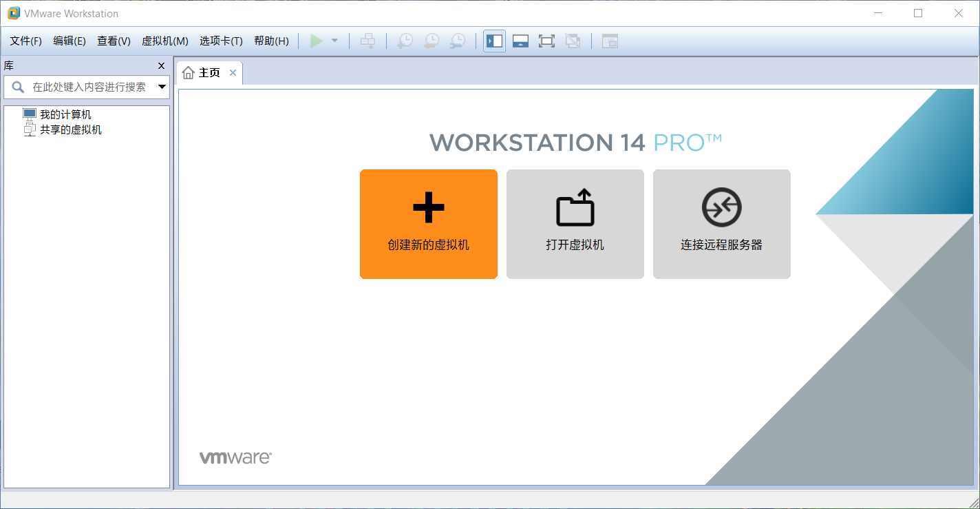This screenshot has width=980, height=509.
Task: Click '打开虚拟机' to open a VM
Action: coord(575,224)
